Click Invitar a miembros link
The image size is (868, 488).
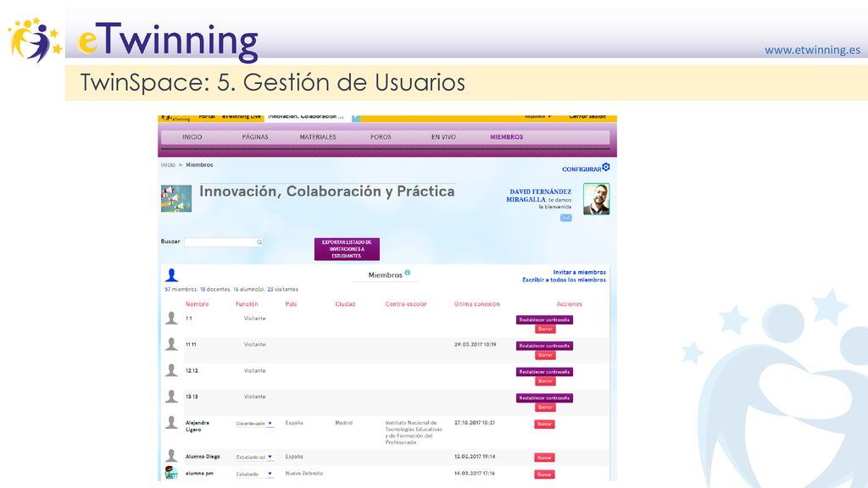click(x=580, y=272)
